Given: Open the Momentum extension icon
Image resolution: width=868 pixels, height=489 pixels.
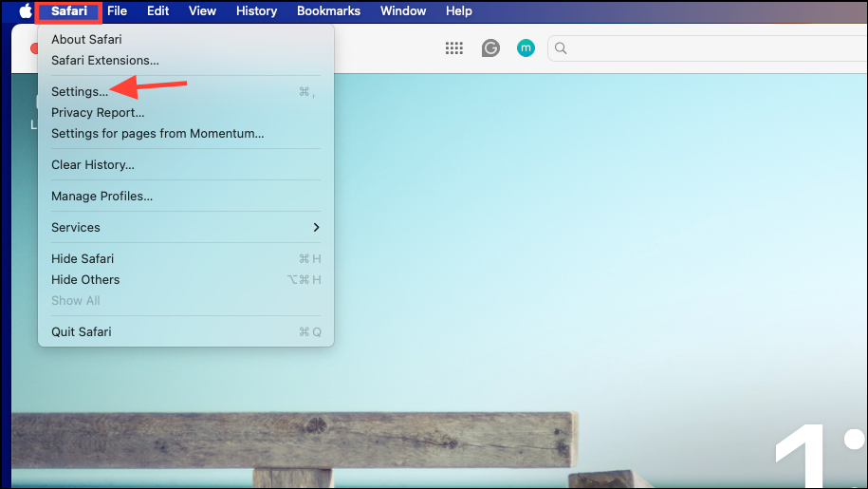Looking at the screenshot, I should (526, 48).
